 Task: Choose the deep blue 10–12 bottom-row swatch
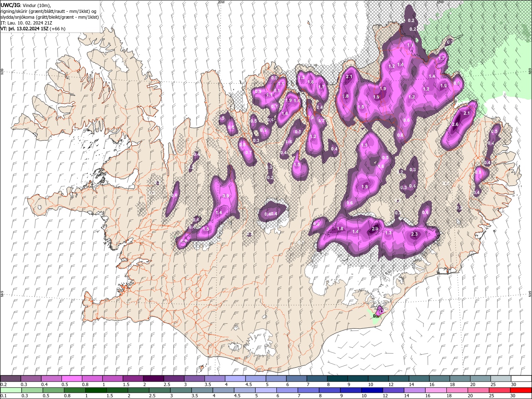(x=372, y=390)
